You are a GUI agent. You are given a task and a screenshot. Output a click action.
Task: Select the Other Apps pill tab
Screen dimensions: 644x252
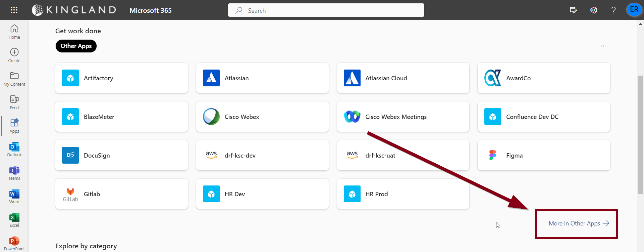(x=76, y=46)
